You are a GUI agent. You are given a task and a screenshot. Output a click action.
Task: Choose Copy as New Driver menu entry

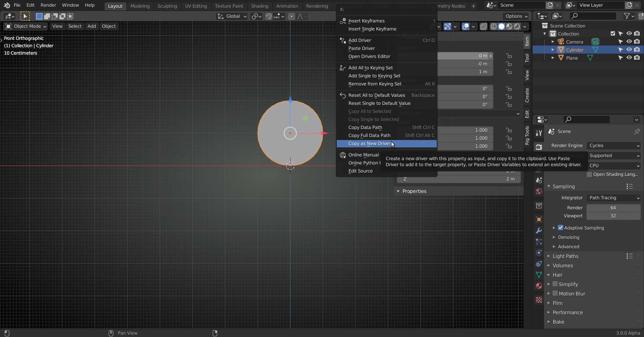tap(386, 143)
